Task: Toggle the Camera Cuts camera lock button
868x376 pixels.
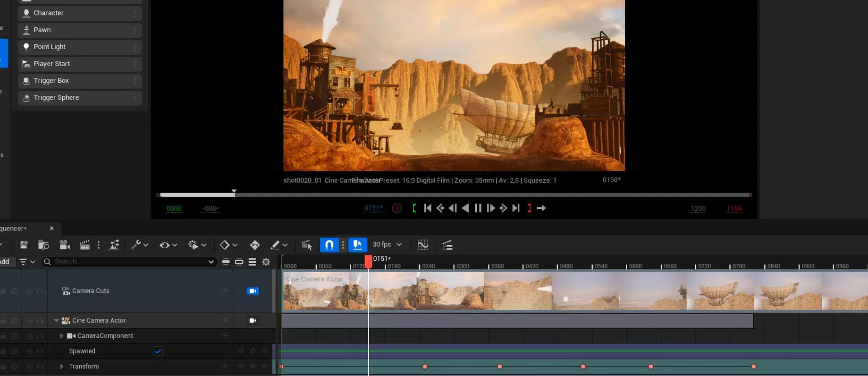Action: (x=253, y=291)
